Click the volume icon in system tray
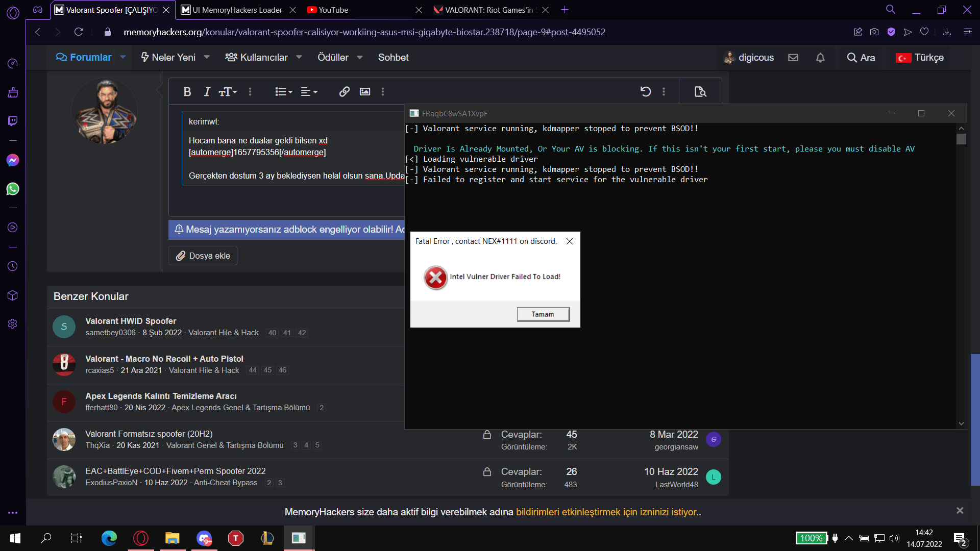This screenshot has height=551, width=980. click(x=894, y=538)
